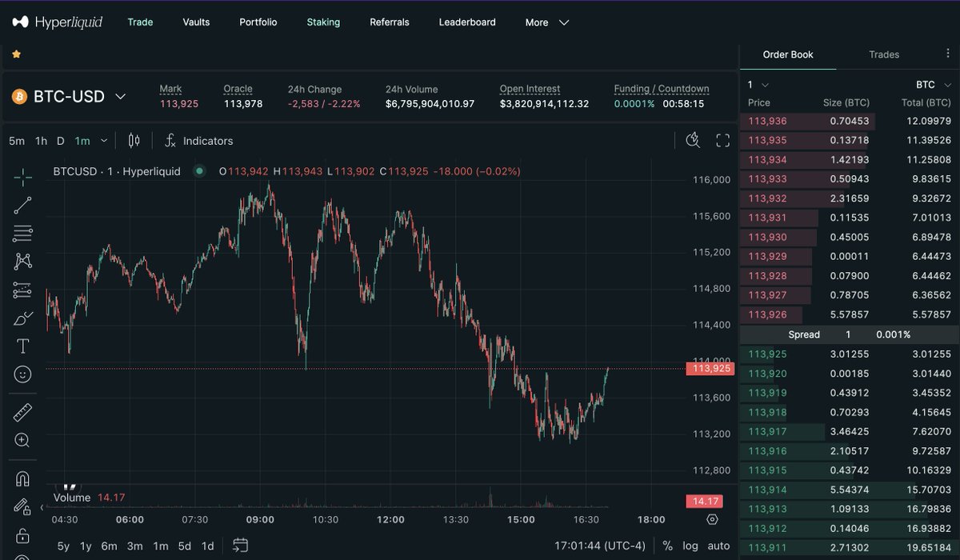
Task: Open the order book price grouping dropdown
Action: click(x=758, y=85)
